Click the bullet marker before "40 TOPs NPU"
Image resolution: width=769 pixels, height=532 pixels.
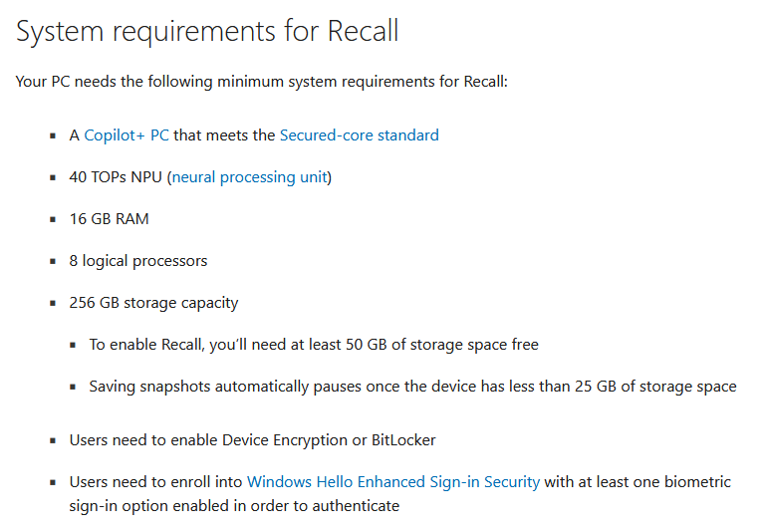pos(53,177)
